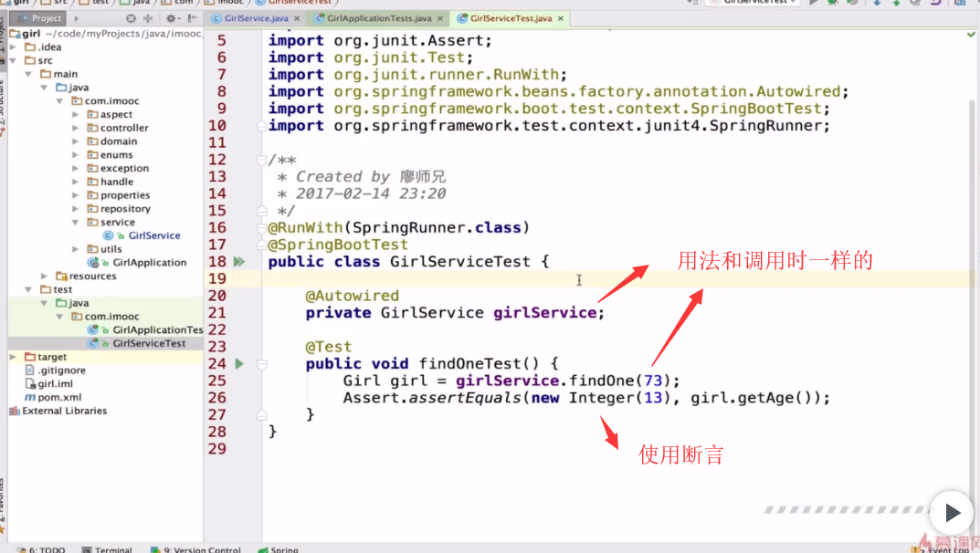980x553 pixels.
Task: Expand the target folder
Action: [13, 357]
